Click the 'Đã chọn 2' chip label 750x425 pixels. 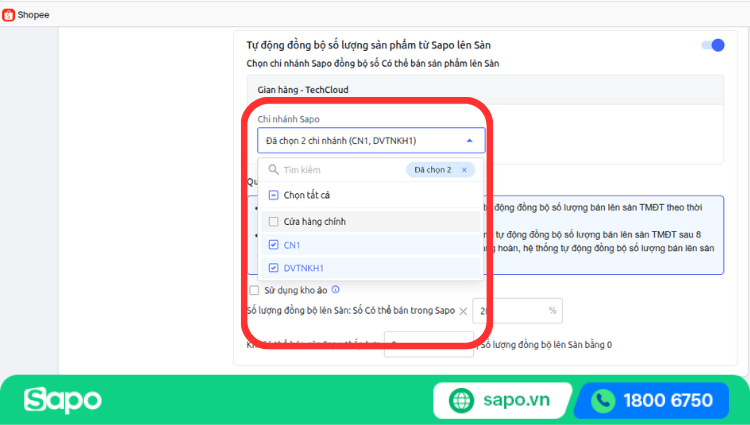(x=432, y=170)
